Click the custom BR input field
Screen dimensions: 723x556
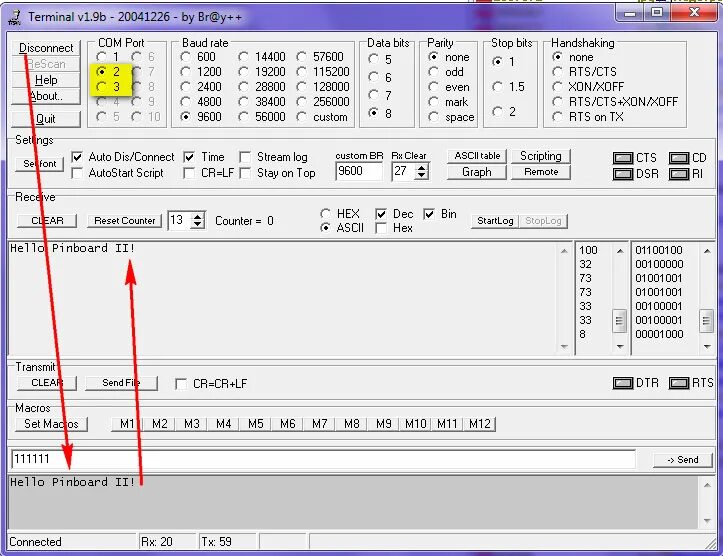pos(359,172)
